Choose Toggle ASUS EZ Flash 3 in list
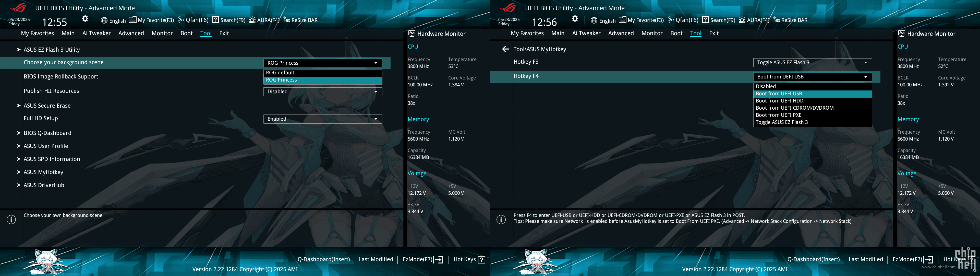This screenshot has width=980, height=276. [x=813, y=122]
